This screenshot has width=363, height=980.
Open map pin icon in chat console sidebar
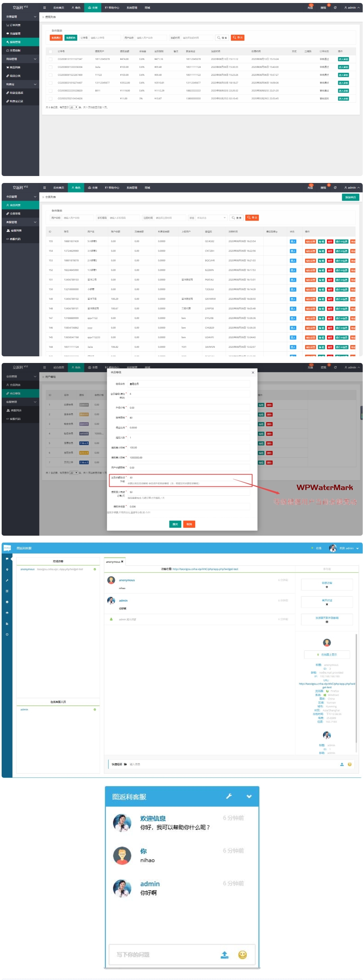tap(7, 569)
